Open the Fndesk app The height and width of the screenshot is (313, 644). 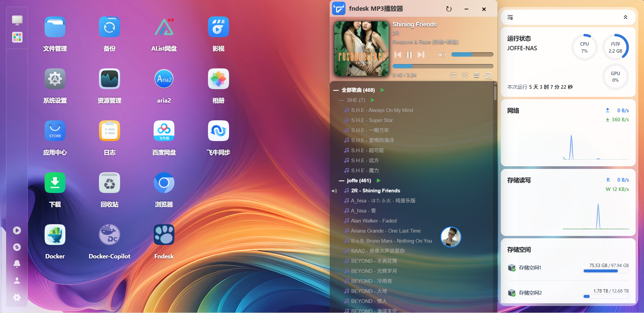point(164,235)
